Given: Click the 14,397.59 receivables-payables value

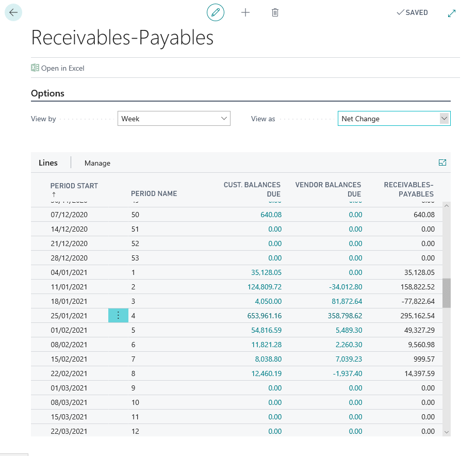Looking at the screenshot, I should coord(419,374).
